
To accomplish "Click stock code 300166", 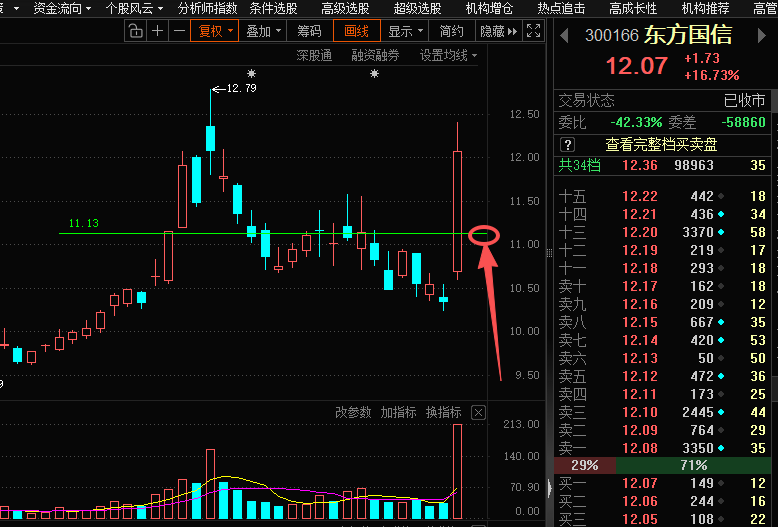I will point(612,35).
